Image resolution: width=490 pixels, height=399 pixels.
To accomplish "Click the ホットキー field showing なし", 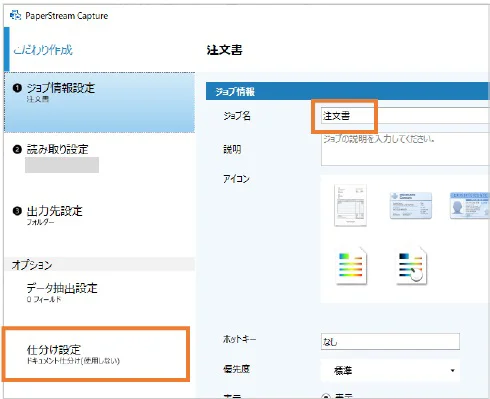I will click(x=390, y=341).
